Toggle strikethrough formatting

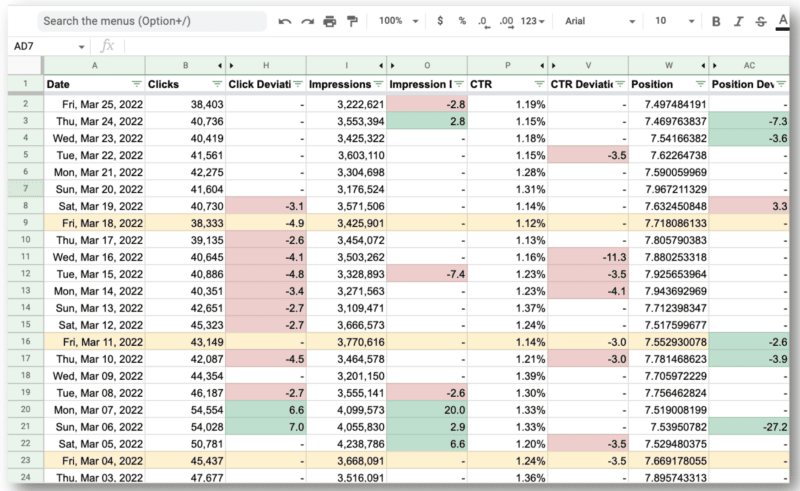pos(761,21)
